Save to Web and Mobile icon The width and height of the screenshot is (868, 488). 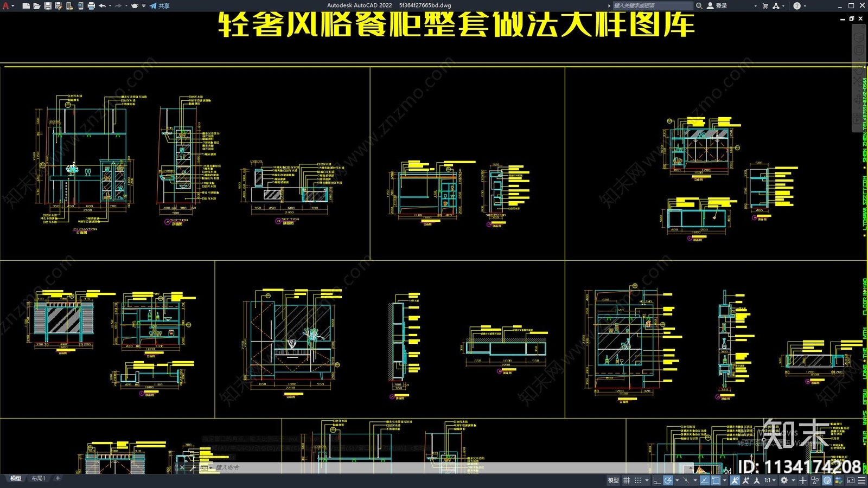point(80,5)
